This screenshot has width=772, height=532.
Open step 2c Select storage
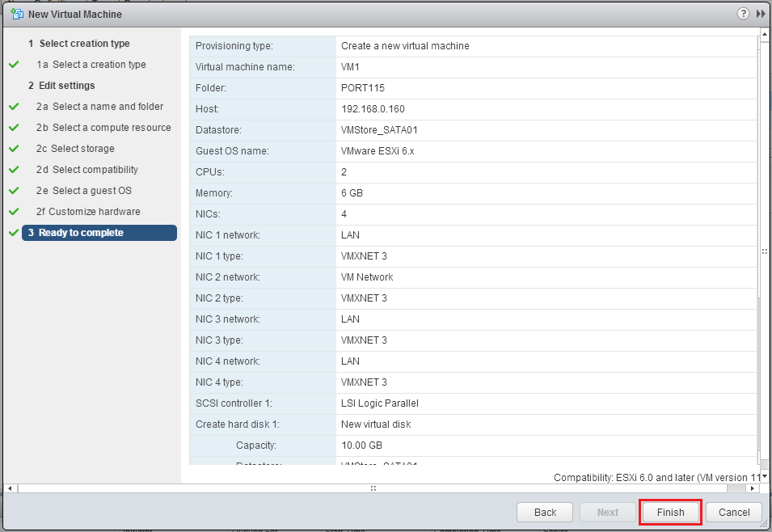click(x=75, y=149)
